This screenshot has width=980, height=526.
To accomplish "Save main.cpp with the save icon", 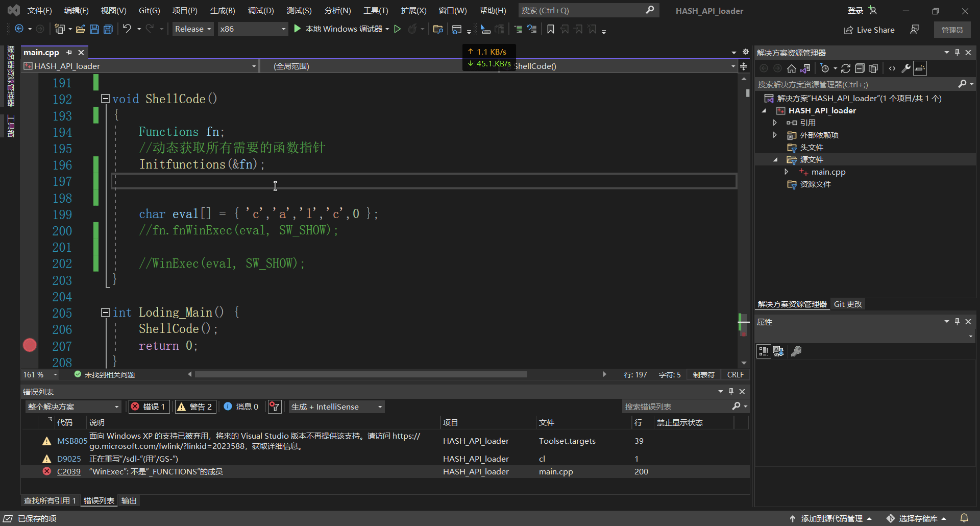I will [x=94, y=29].
